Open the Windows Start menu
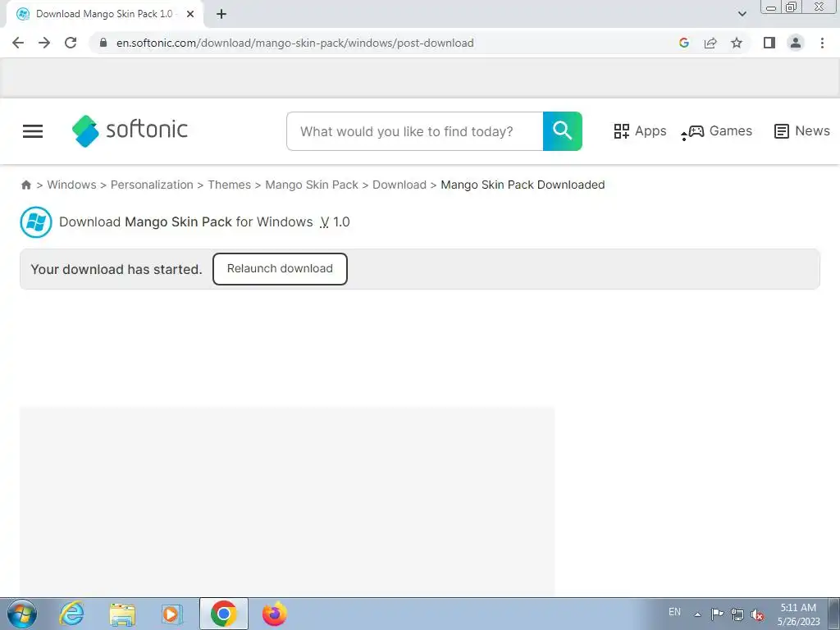 click(x=22, y=614)
